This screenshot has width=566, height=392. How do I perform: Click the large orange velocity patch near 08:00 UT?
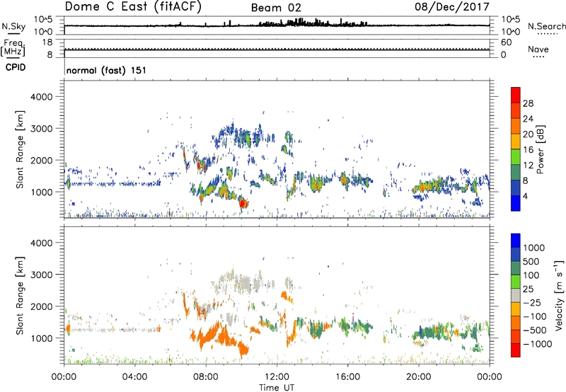point(209,335)
